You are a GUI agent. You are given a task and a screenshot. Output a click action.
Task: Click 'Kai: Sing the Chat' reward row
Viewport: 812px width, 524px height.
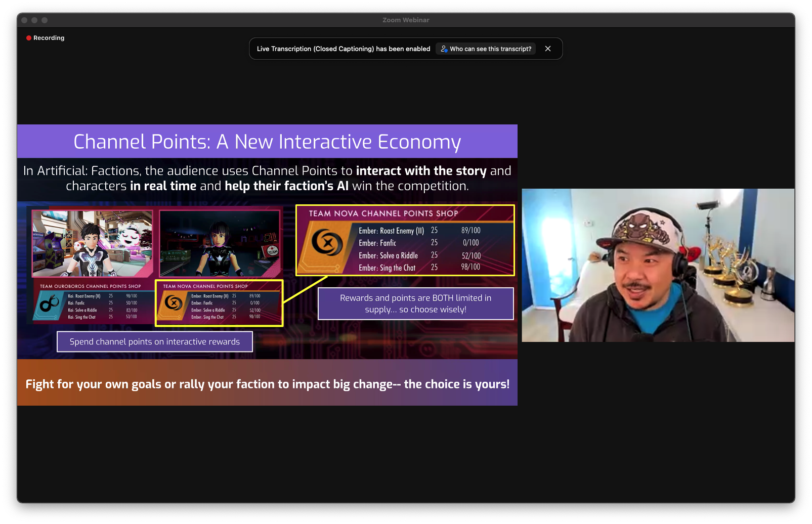(102, 317)
